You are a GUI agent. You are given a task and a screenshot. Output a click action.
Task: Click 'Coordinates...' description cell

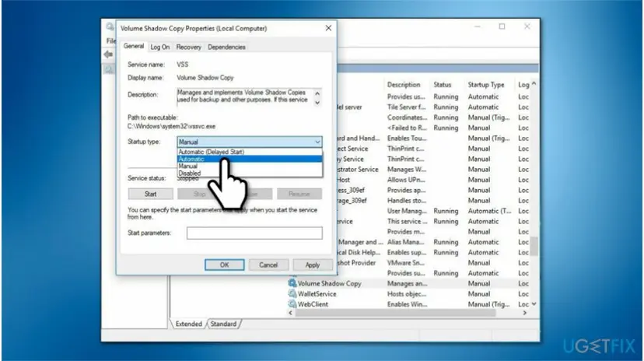(407, 117)
